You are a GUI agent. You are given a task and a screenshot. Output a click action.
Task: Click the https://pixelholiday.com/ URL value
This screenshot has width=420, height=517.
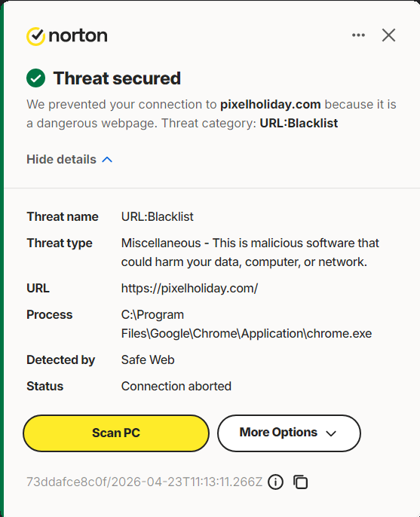coord(189,288)
